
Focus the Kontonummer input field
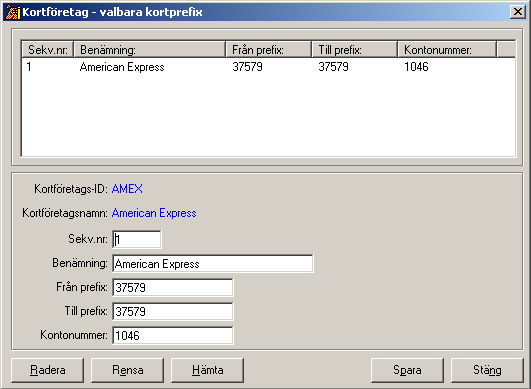click(173, 336)
